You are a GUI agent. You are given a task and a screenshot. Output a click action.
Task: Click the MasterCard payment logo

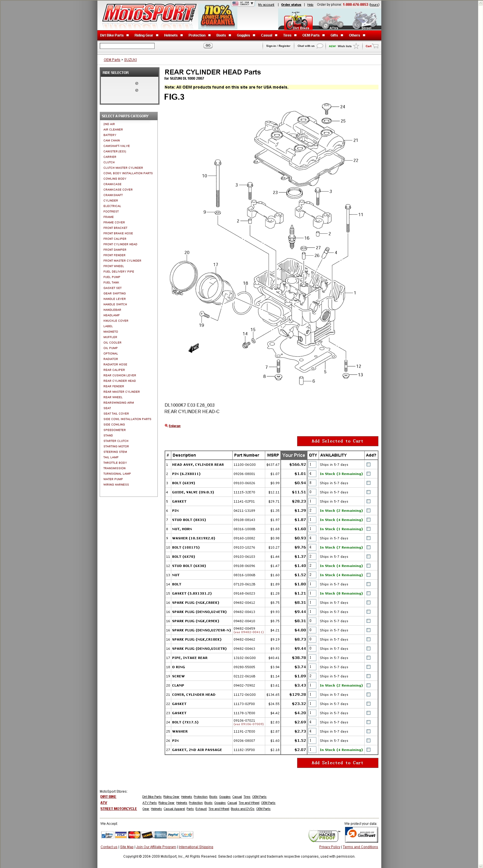(x=134, y=835)
